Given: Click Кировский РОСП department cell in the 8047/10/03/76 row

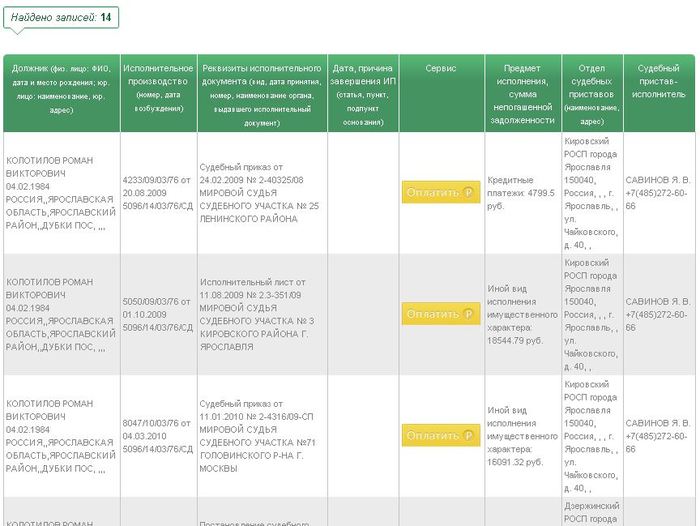Looking at the screenshot, I should coord(592,436).
